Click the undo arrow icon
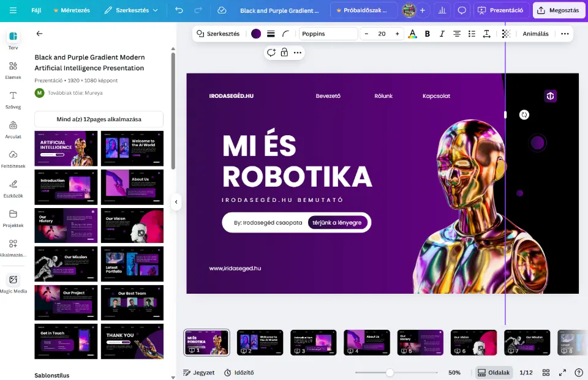The width and height of the screenshot is (588, 380). [179, 10]
